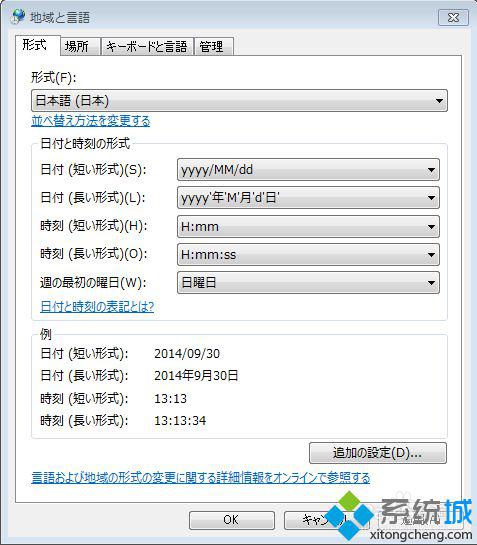Confirm with the OK button
The height and width of the screenshot is (545, 477).
pyautogui.click(x=232, y=520)
